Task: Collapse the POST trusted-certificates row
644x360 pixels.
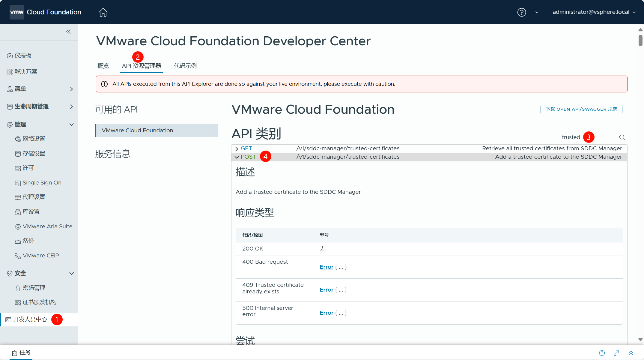Action: [x=237, y=157]
